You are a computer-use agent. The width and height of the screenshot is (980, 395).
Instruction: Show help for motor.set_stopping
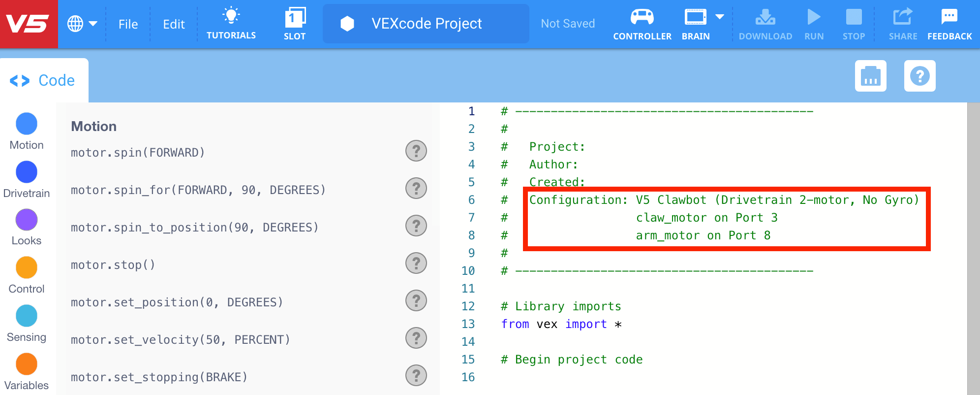coord(416,375)
